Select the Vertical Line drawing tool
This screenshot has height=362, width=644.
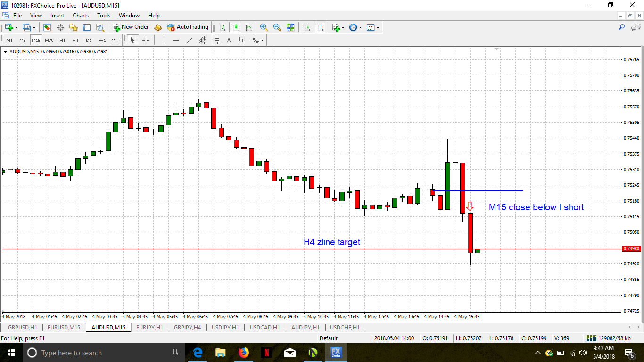pyautogui.click(x=163, y=41)
